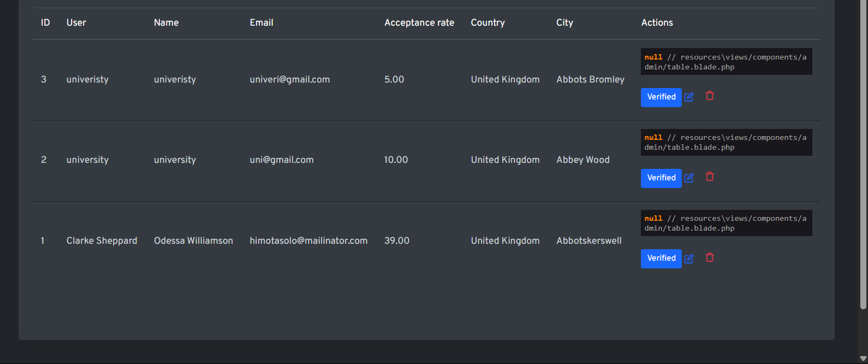Screen dimensions: 868x364
Task: Click the red delete icon for univeristy row
Action: click(710, 96)
